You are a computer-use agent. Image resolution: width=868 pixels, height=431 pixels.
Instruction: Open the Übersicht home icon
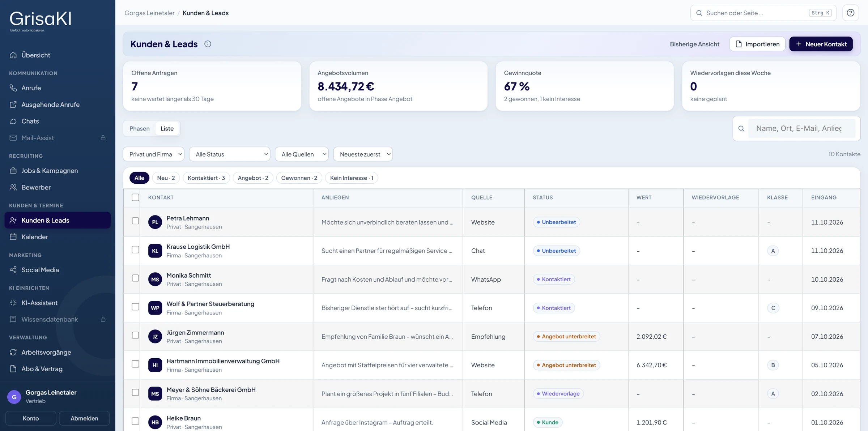pyautogui.click(x=13, y=55)
